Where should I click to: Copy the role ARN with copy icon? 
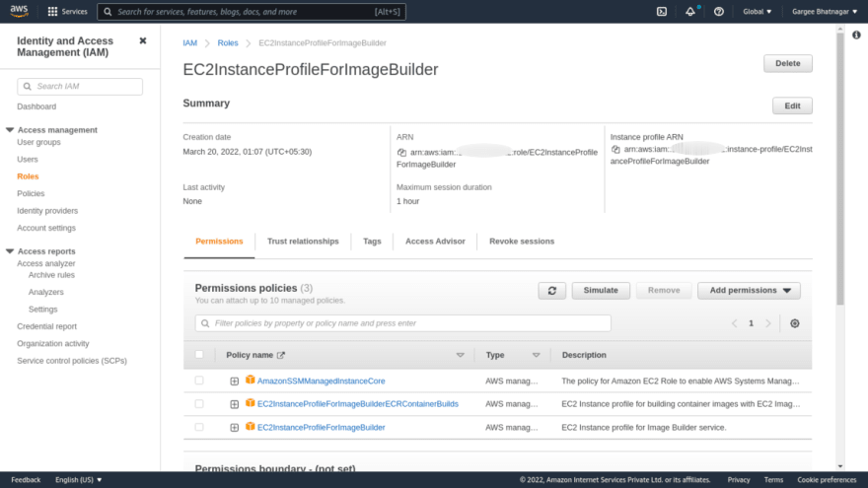pyautogui.click(x=401, y=152)
